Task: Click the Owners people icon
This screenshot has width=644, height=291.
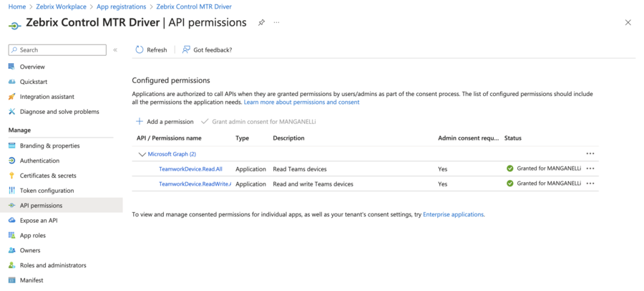Action: tap(12, 250)
